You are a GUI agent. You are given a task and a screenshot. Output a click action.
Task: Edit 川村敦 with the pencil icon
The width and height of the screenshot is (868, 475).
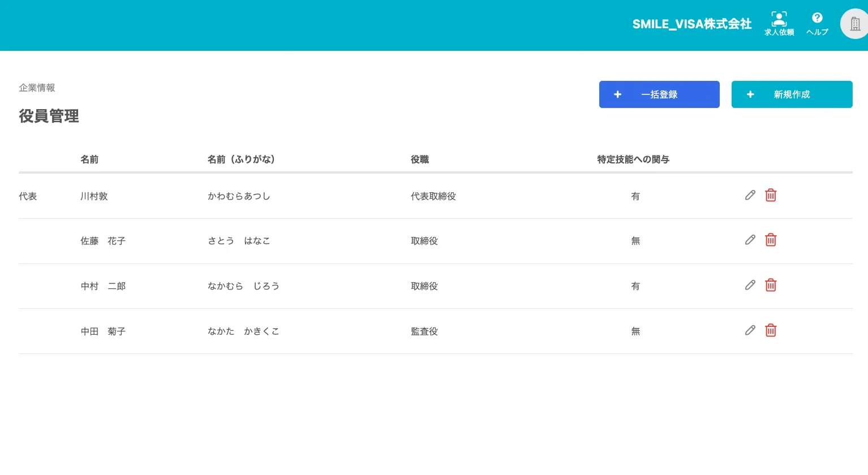pyautogui.click(x=750, y=195)
